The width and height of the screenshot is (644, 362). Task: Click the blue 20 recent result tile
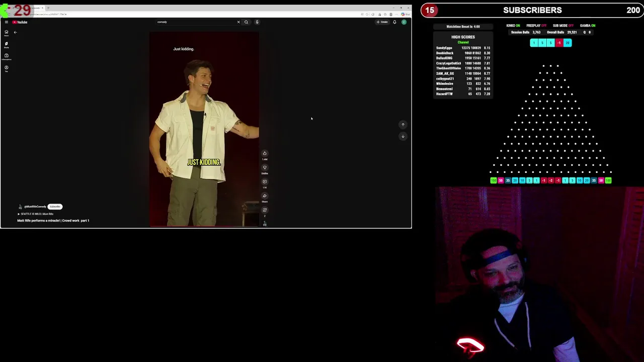click(x=568, y=43)
